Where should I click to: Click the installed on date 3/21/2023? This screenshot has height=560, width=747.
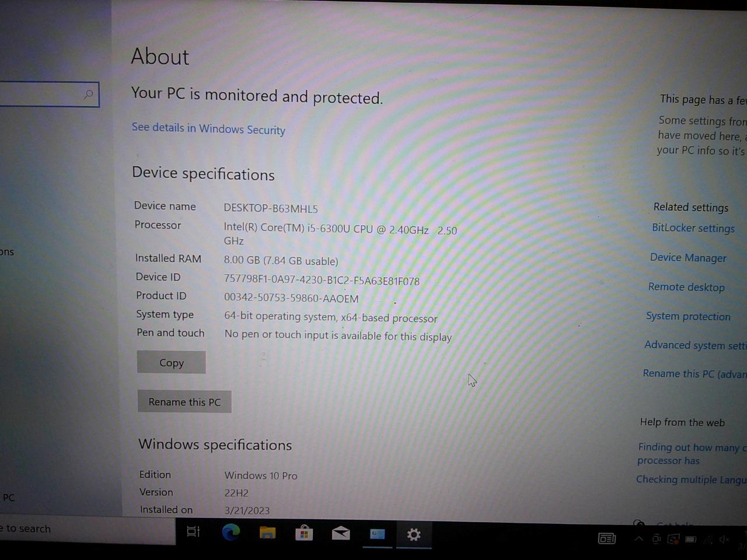[x=247, y=510]
